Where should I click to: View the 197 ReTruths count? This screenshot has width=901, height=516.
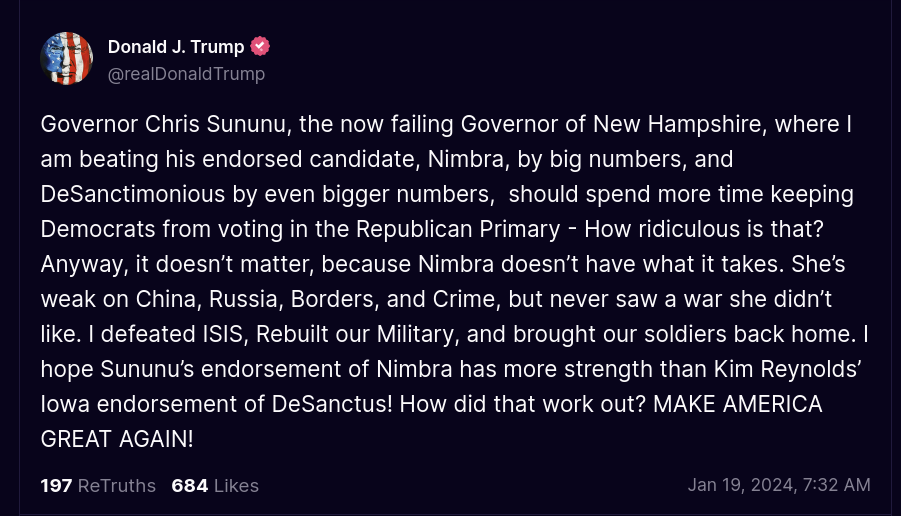tap(98, 486)
